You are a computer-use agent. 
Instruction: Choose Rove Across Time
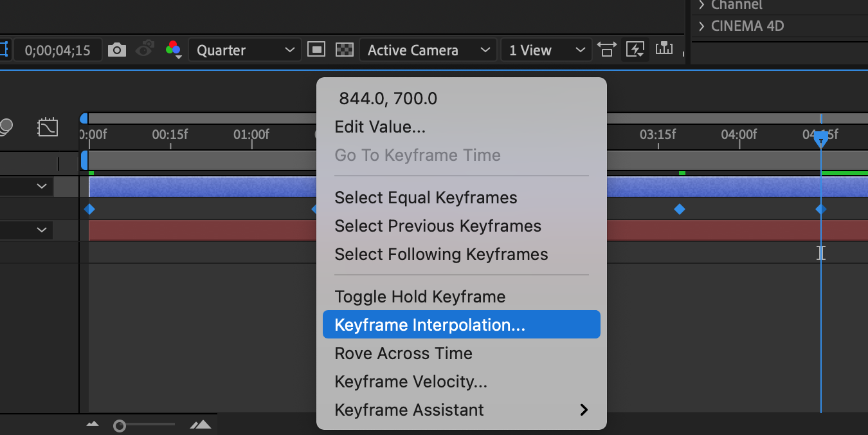[x=461, y=353]
